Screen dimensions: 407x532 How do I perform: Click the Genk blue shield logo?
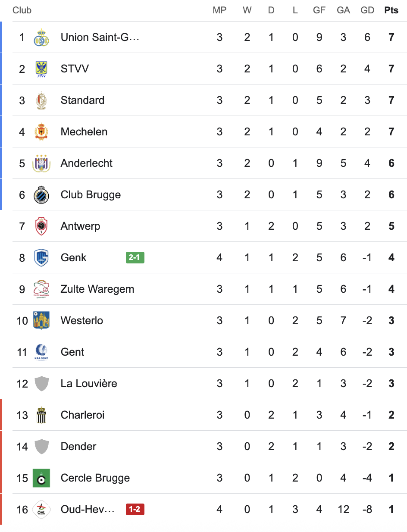coord(41,258)
